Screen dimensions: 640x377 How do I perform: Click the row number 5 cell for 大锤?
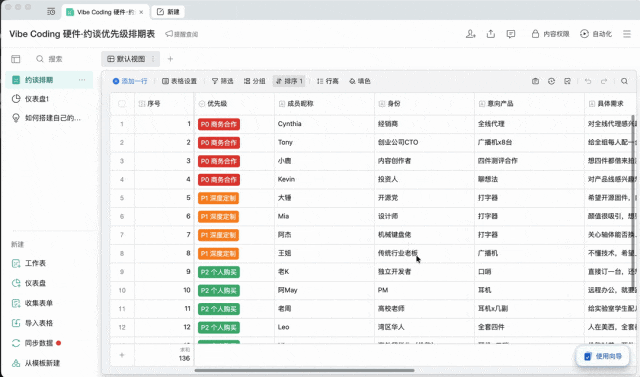tap(122, 198)
